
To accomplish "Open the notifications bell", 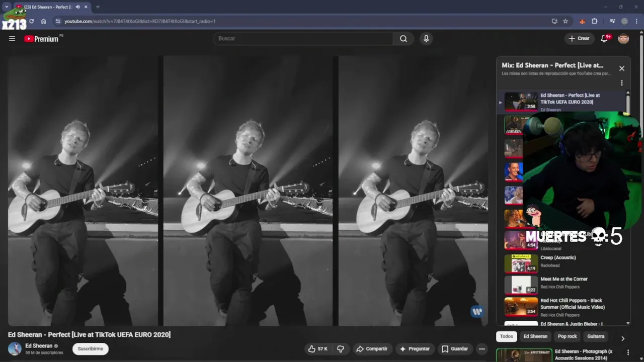I will pos(605,39).
